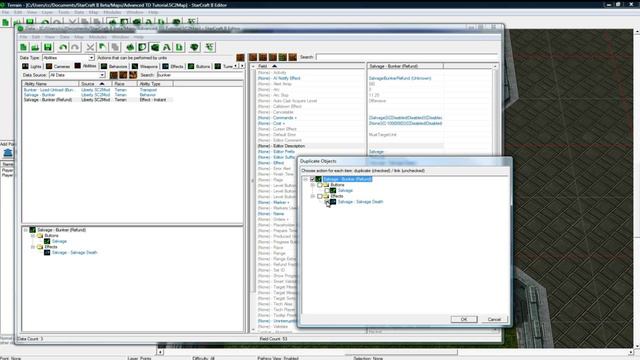Click the New document icon in Data editor toolbar
640x360 pixels.
click(x=23, y=47)
